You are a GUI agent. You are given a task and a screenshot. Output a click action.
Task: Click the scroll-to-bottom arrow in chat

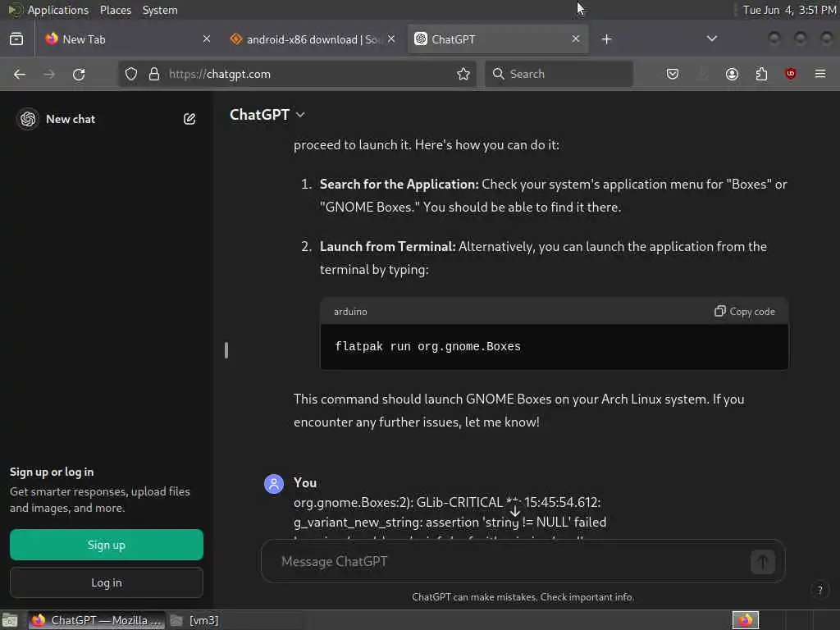515,510
